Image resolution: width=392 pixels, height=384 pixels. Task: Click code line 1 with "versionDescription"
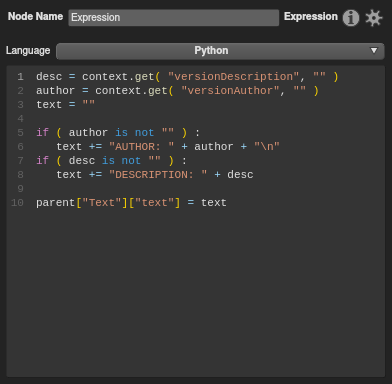187,77
